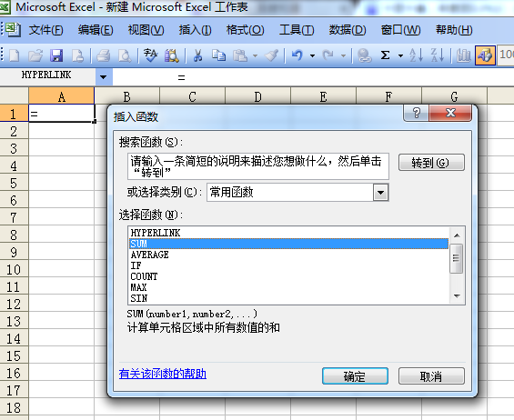Expand the function category combo box arrow
Viewport: 514px width, 420px height.
[x=380, y=192]
